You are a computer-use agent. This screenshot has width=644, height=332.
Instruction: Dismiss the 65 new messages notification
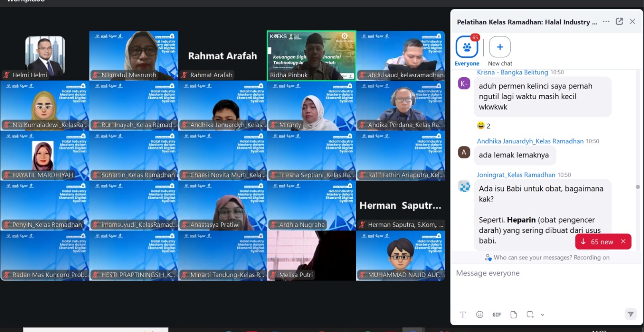click(623, 242)
